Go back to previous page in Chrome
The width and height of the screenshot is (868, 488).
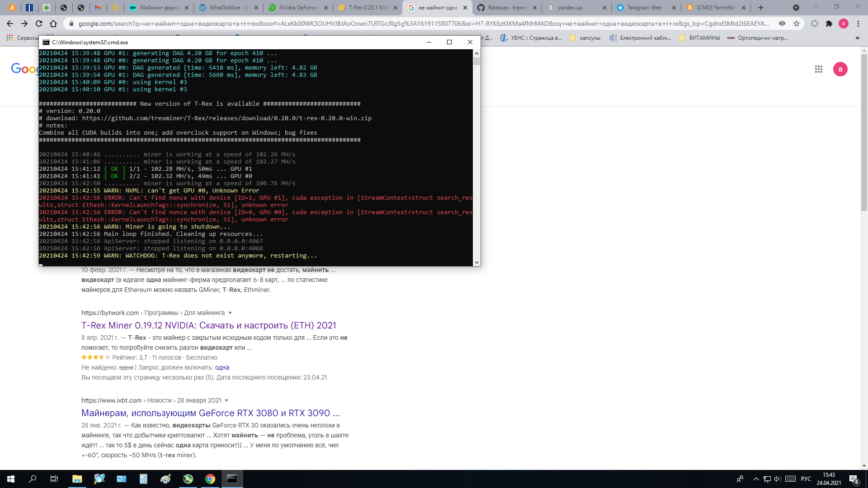click(10, 23)
